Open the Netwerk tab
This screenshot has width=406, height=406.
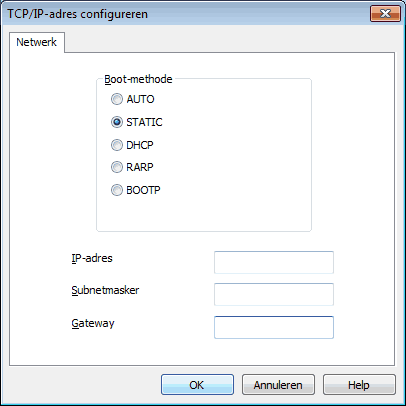click(37, 42)
